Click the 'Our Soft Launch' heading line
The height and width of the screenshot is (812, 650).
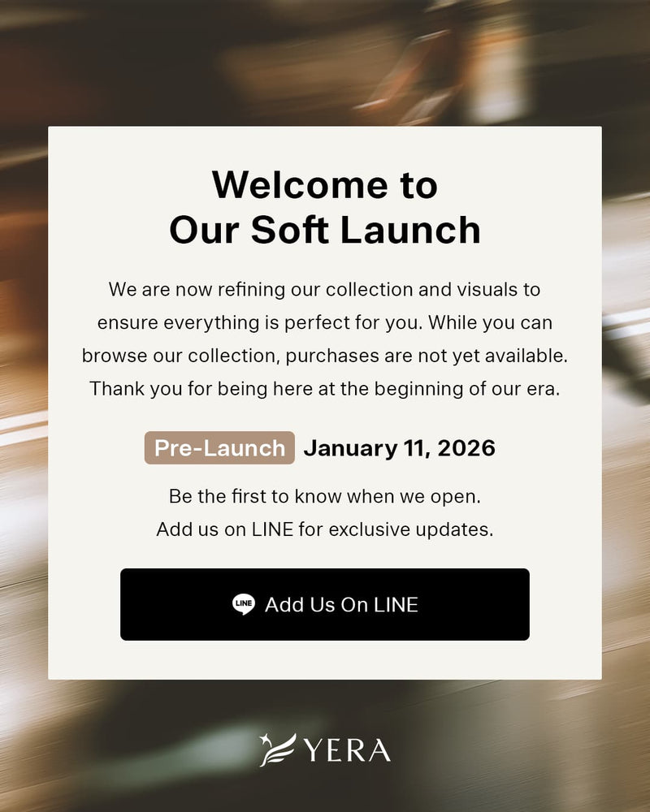(325, 230)
